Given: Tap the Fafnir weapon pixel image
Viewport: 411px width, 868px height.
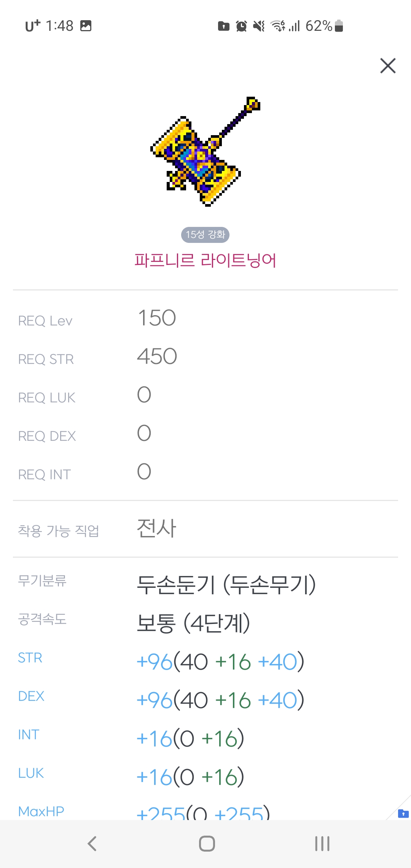Looking at the screenshot, I should pos(205,152).
